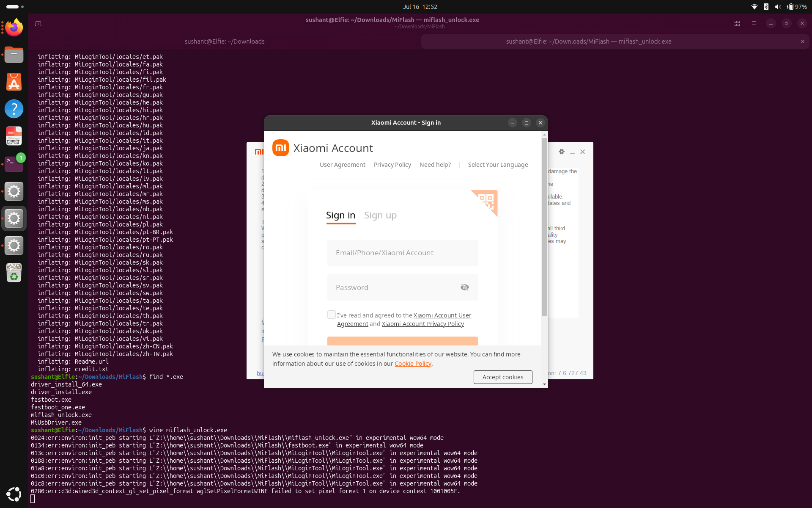
Task: Click 'inflating: Readme.url' terminal line
Action: click(x=73, y=362)
